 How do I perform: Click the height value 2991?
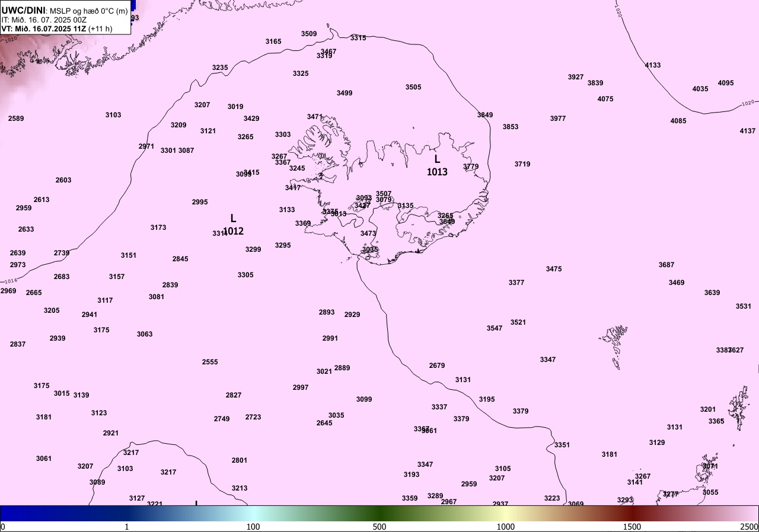click(x=330, y=338)
